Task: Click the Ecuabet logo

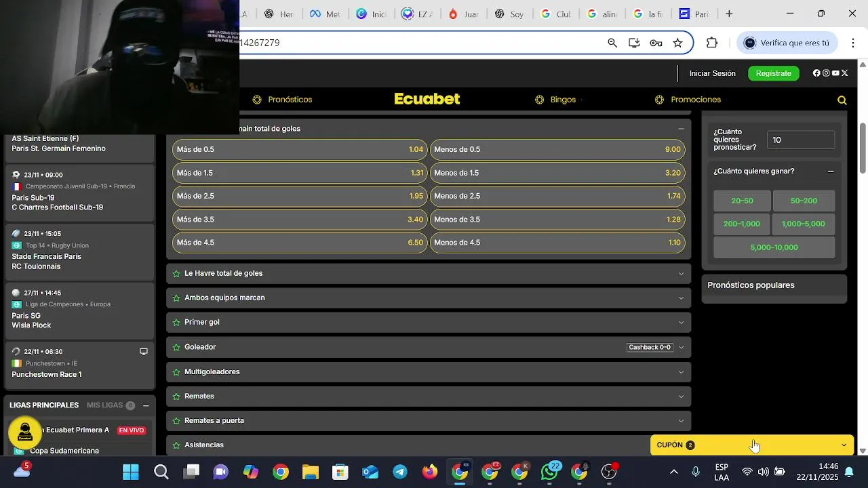Action: (x=427, y=99)
